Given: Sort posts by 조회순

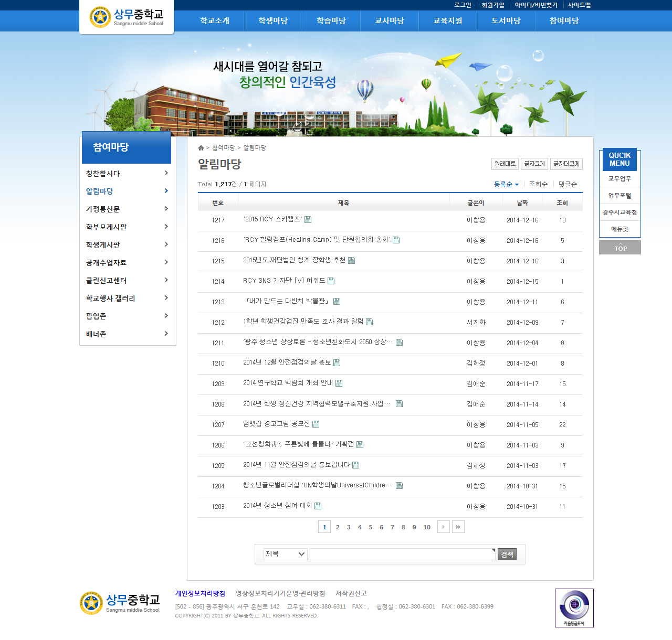Looking at the screenshot, I should click(x=538, y=184).
